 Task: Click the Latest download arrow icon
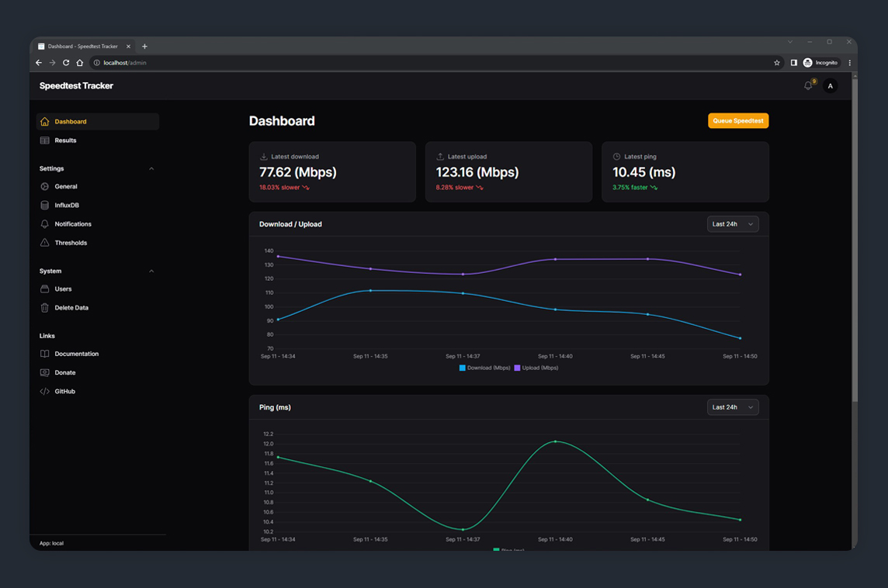264,157
